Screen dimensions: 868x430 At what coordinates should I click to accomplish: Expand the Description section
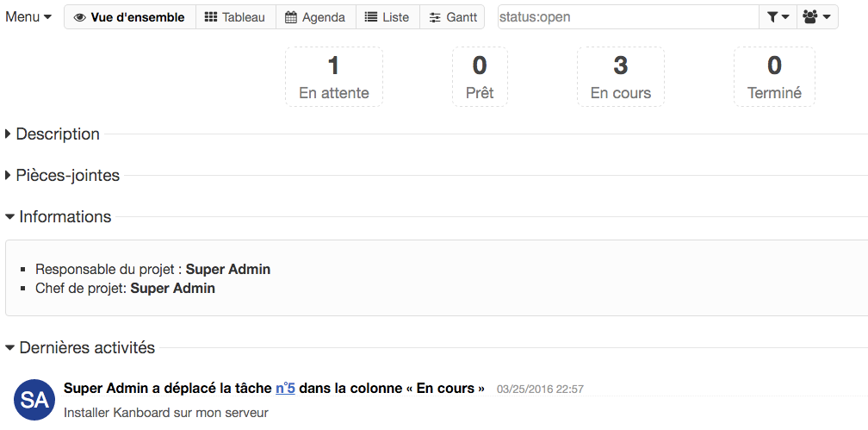[x=57, y=134]
